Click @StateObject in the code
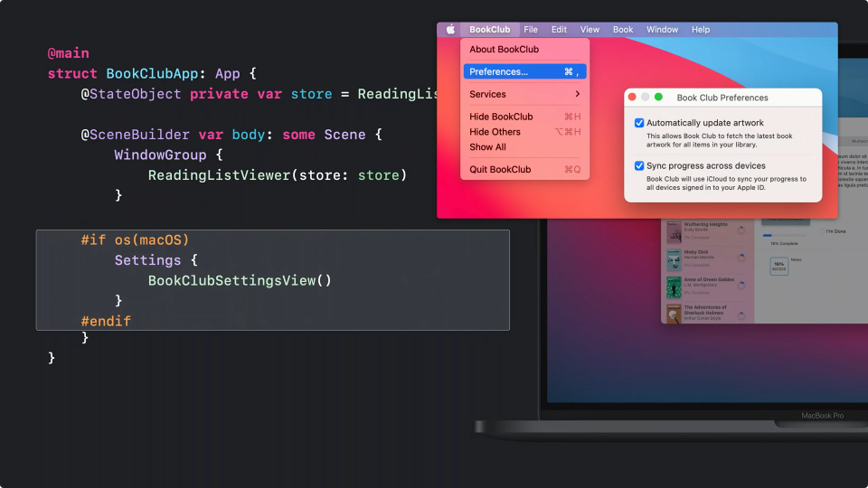 click(x=131, y=94)
